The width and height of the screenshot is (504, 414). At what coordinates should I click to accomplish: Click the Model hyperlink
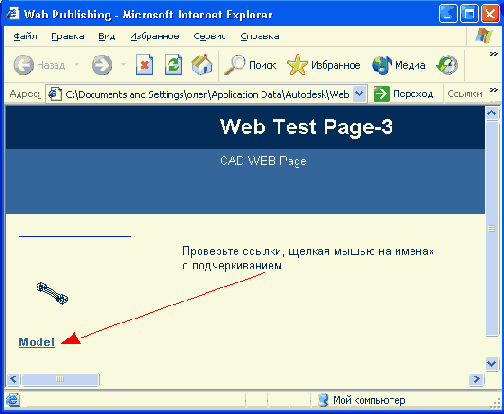[x=37, y=342]
